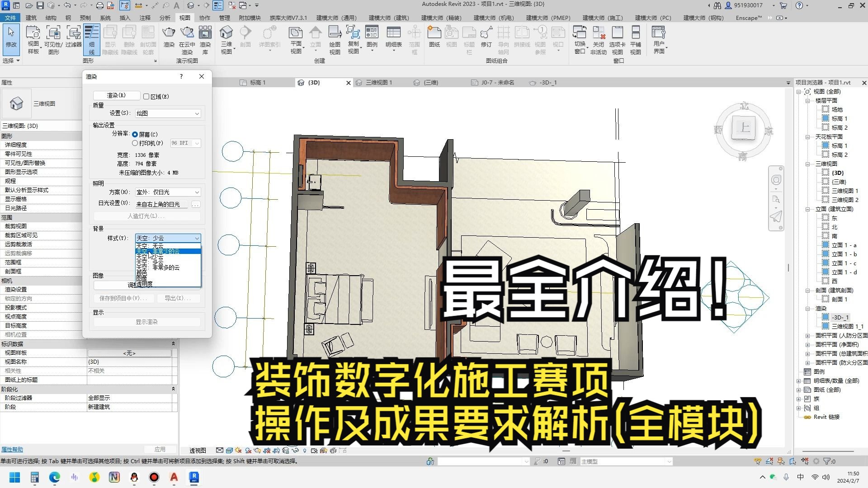868x488 pixels.
Task: Click the 视图名称 {3D} value field
Action: (x=129, y=361)
